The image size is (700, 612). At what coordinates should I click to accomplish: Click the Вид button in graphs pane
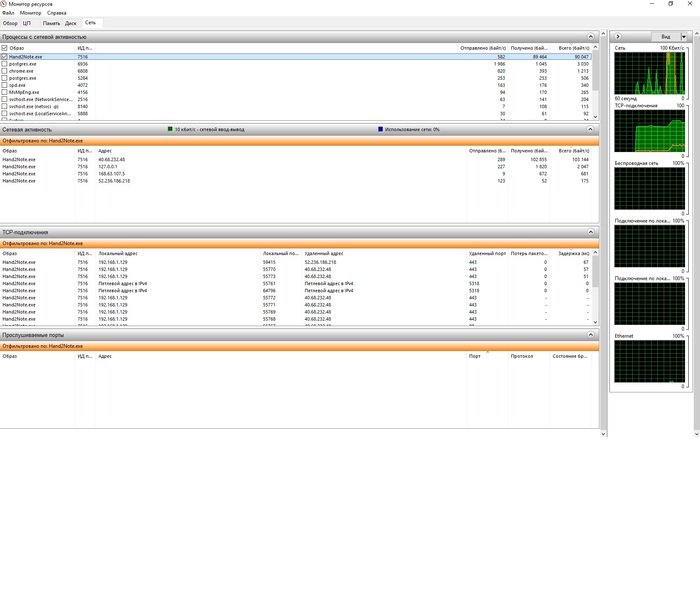point(665,37)
